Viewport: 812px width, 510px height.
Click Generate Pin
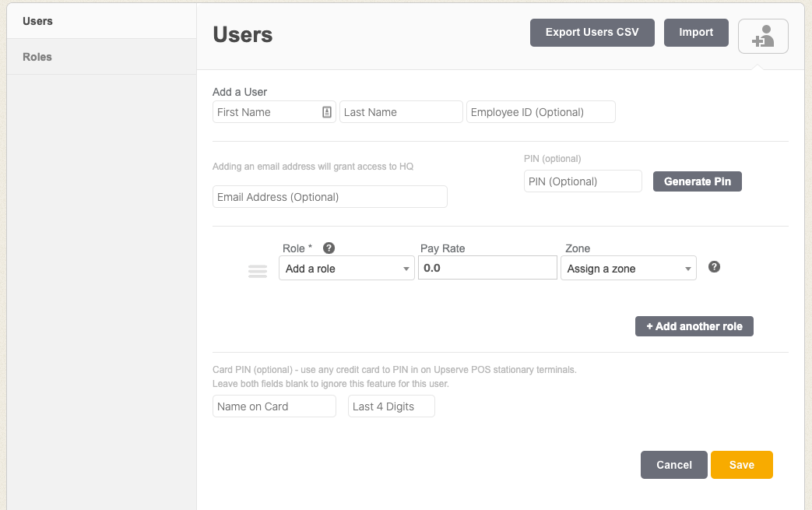click(x=697, y=181)
